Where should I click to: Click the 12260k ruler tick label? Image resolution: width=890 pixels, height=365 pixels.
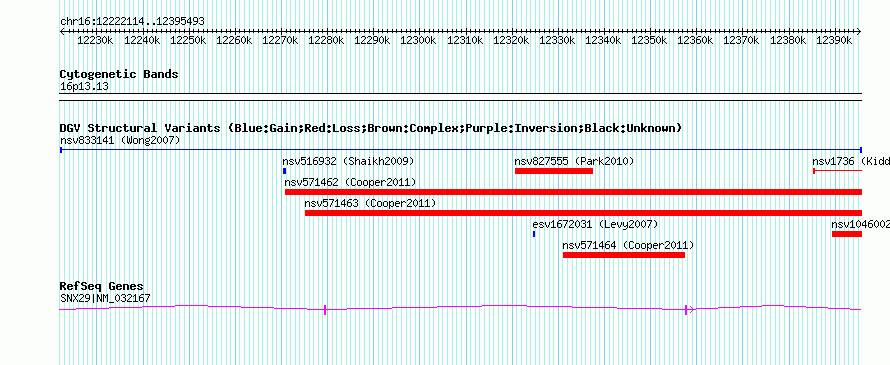point(234,40)
